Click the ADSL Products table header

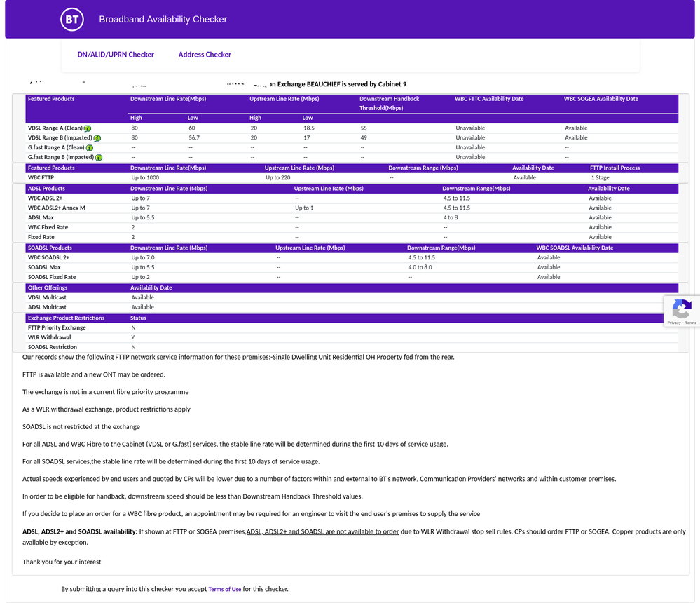(x=46, y=189)
